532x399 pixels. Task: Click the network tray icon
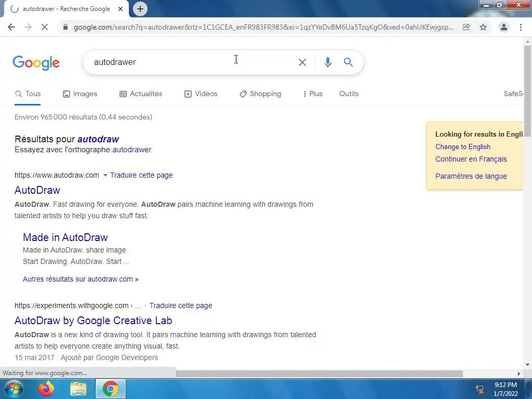480,389
